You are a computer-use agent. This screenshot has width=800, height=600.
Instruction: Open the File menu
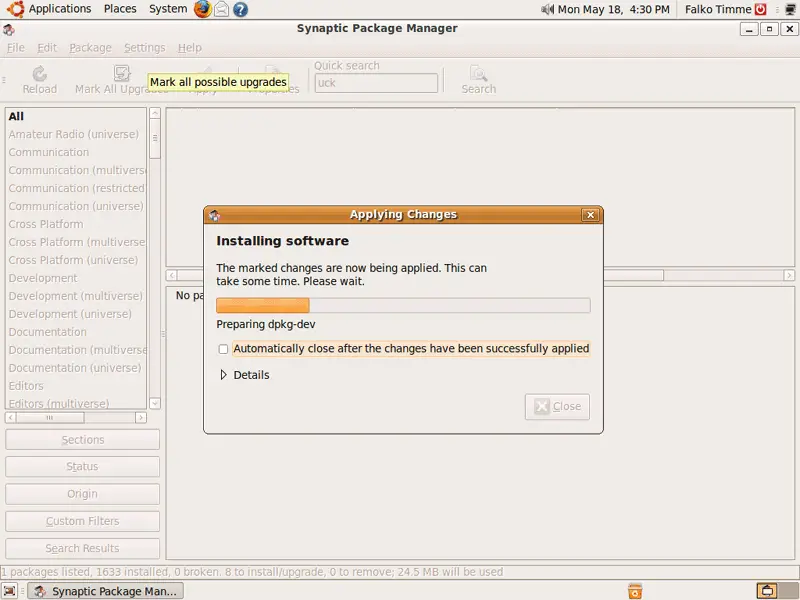click(16, 48)
